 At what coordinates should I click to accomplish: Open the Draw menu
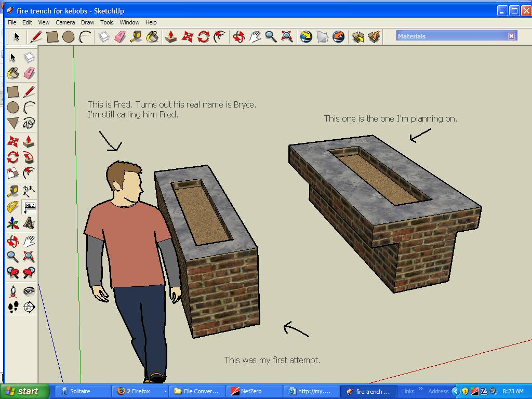pyautogui.click(x=87, y=22)
